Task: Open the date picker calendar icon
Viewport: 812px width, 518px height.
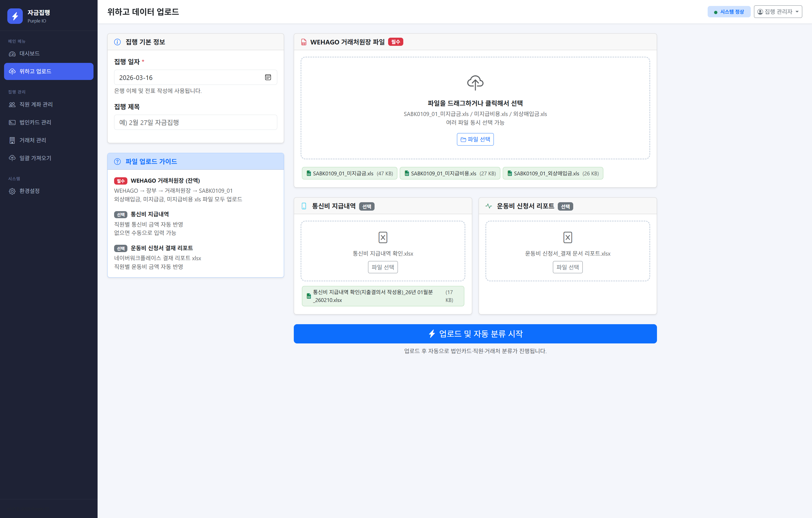Action: pyautogui.click(x=268, y=78)
